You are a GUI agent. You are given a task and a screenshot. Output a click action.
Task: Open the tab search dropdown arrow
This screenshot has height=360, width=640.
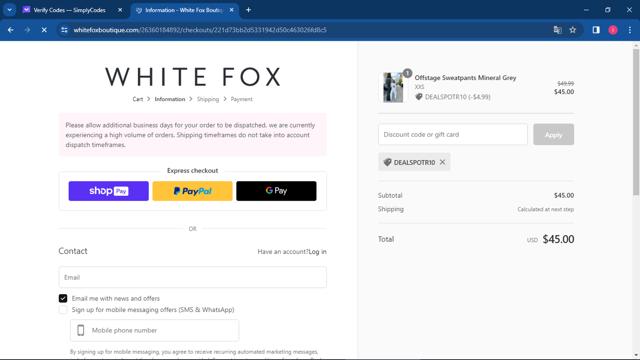[9, 10]
